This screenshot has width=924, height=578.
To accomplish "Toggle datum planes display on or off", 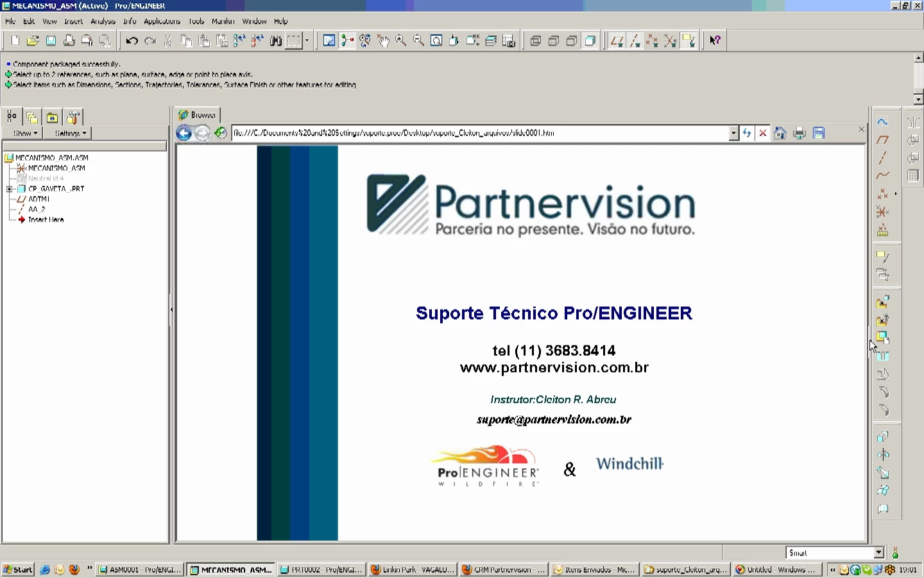I will click(x=617, y=40).
